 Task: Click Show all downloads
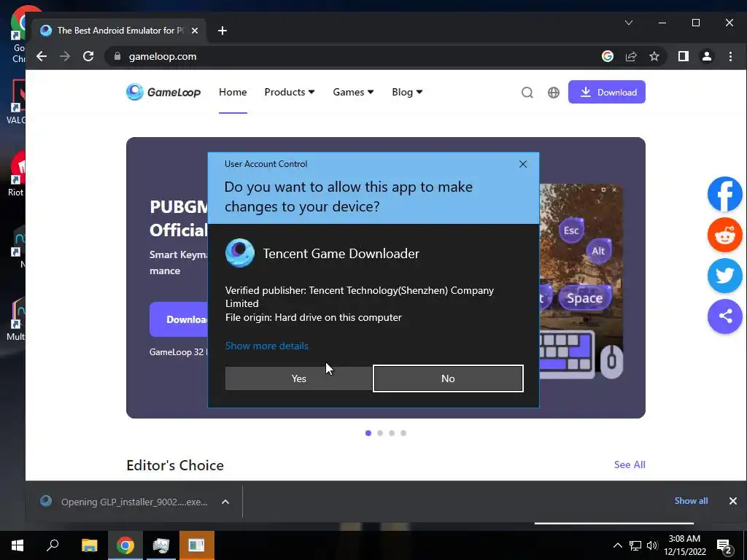(x=691, y=501)
